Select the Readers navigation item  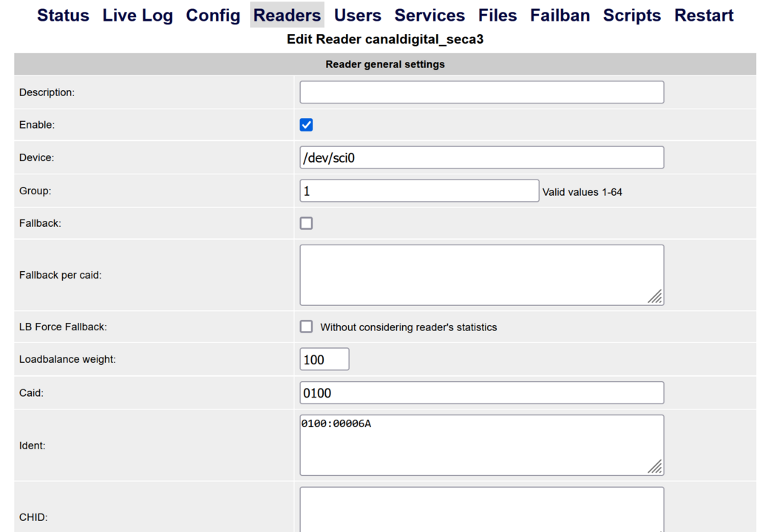pos(287,16)
